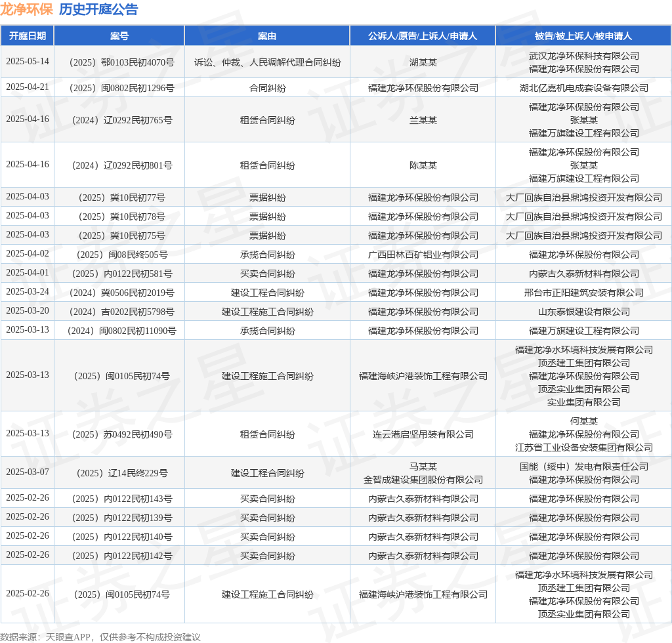Screen dimensions: 672x643
Task: Click plaintiff 兰某某
Action: (423, 120)
